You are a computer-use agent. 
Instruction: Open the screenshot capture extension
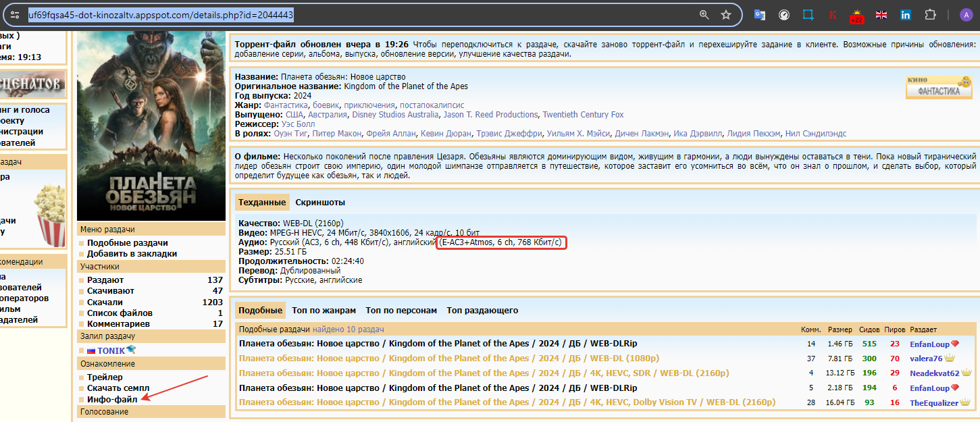click(808, 15)
